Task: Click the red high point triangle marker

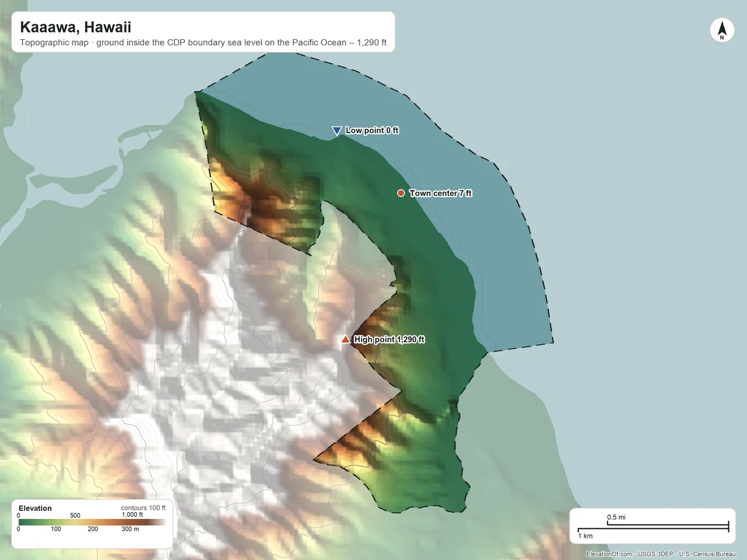Action: (x=345, y=339)
